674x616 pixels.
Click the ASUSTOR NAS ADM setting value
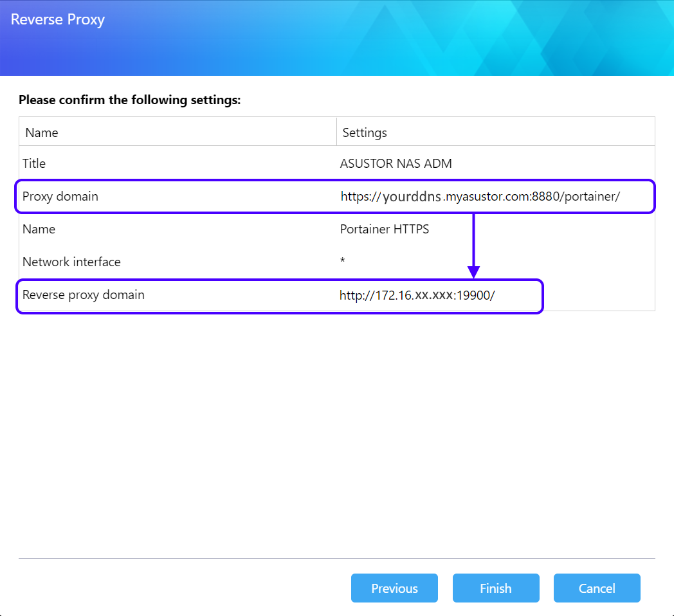396,163
